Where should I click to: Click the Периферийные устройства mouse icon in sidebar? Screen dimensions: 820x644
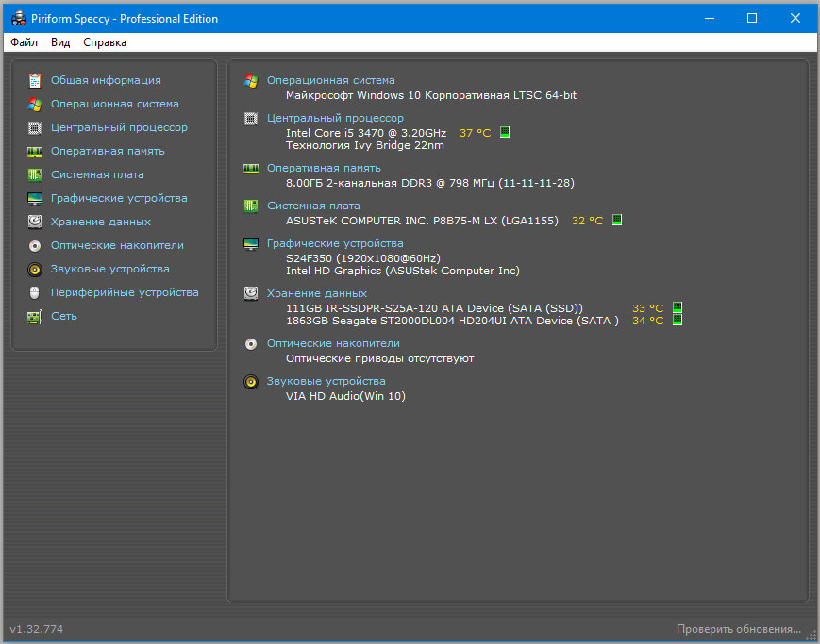coord(35,292)
